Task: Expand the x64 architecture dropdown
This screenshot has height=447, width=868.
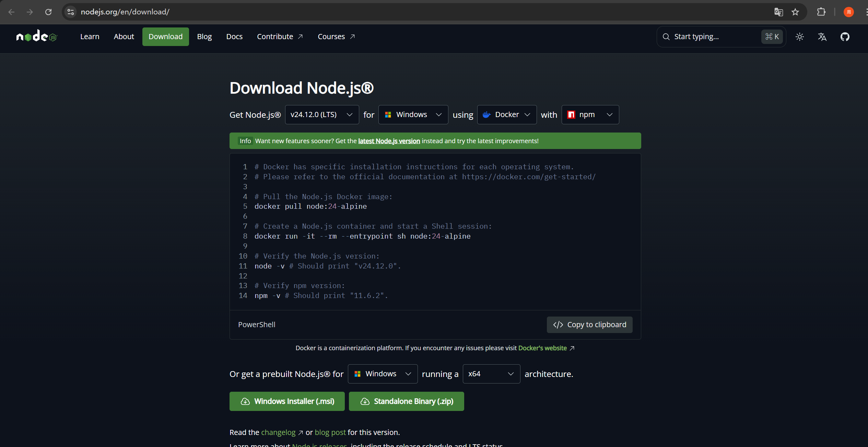Action: point(491,374)
